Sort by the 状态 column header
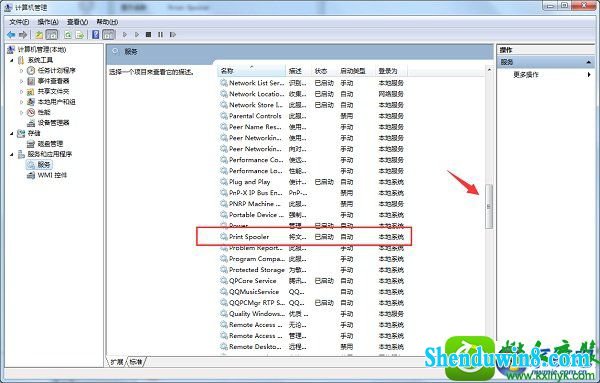600x383 pixels. tap(324, 71)
